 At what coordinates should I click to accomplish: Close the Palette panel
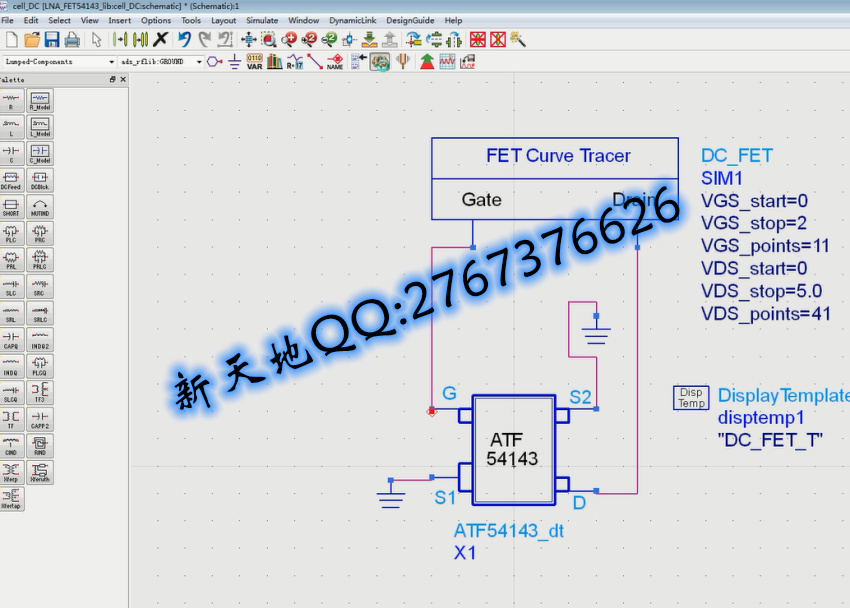tap(123, 80)
